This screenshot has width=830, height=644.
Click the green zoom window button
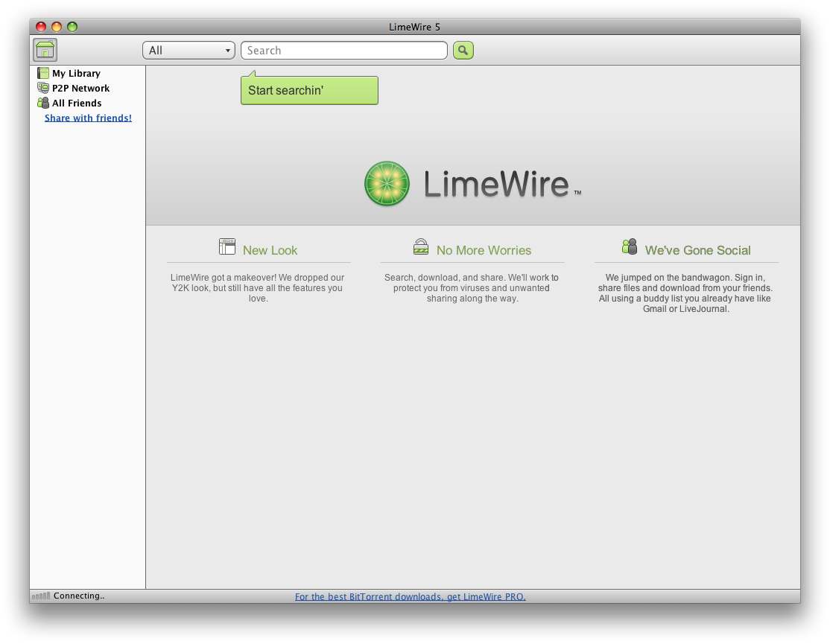(72, 27)
